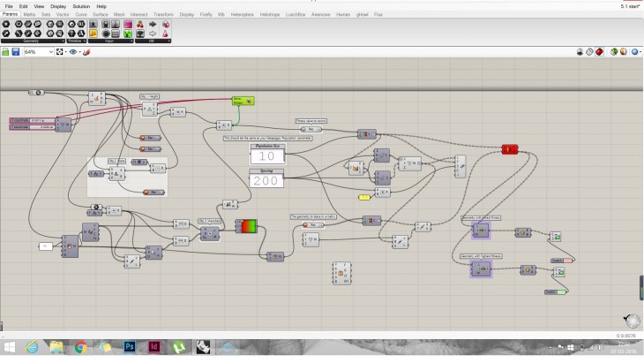644x363 pixels.
Task: Click the red shaded preview mode icon
Action: coord(600,52)
